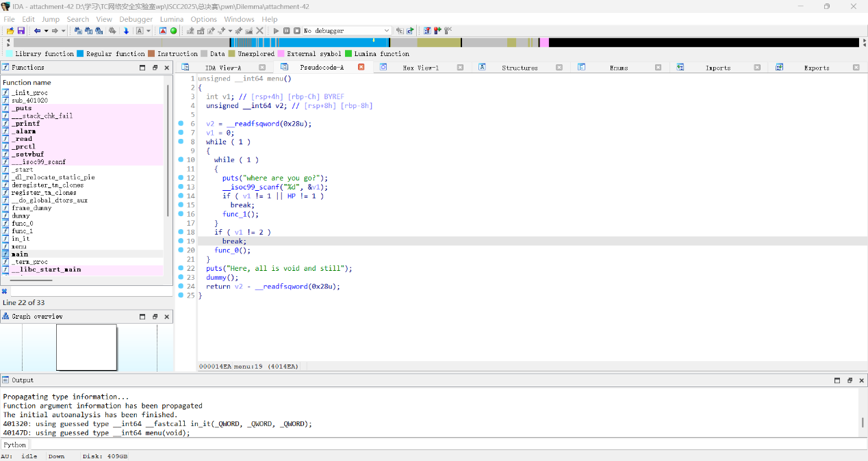Switch to the Exports tab
The width and height of the screenshot is (868, 461).
click(817, 68)
